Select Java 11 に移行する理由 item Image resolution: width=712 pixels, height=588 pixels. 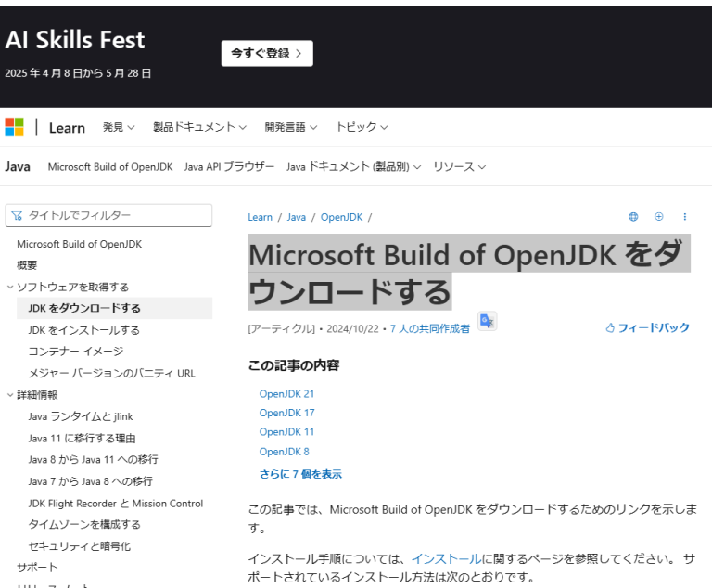pyautogui.click(x=82, y=438)
